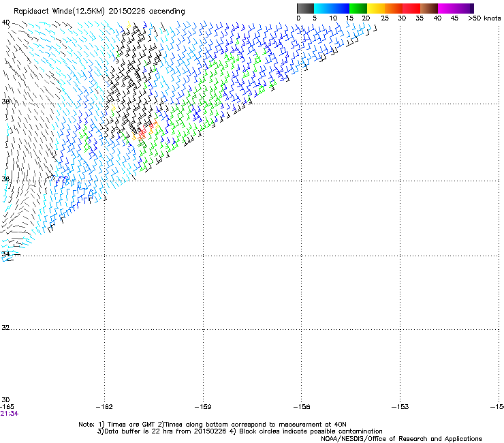The image size is (504, 443).
Task: Select the green 15-20 knots legend swatch
Action: click(358, 8)
